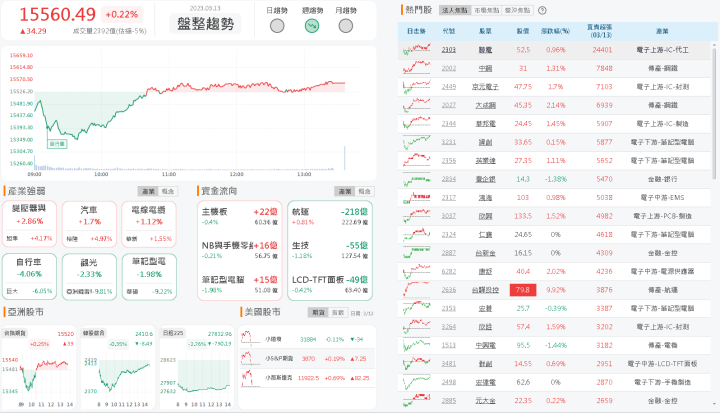Screen dimensions: 720x413
Task: Select the 日趨勢 daily trend circle indicator
Action: [x=277, y=26]
